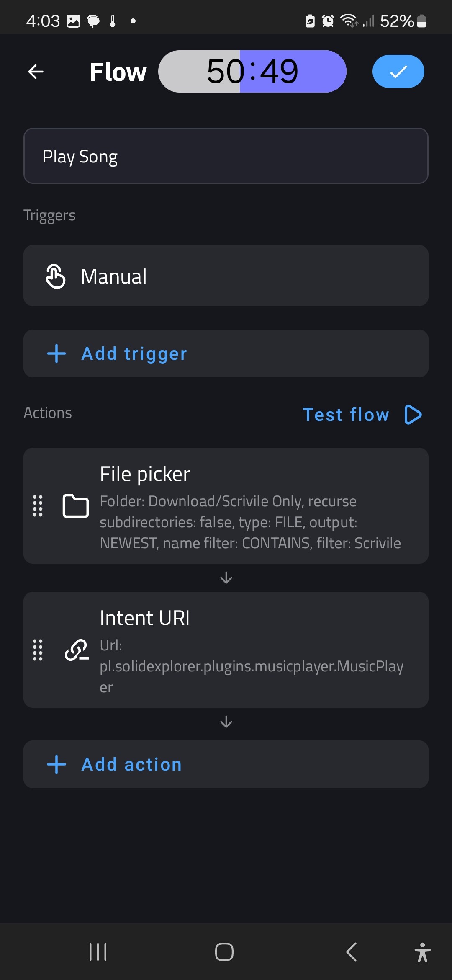The image size is (452, 980).
Task: Click the Test flow link
Action: pos(347,415)
